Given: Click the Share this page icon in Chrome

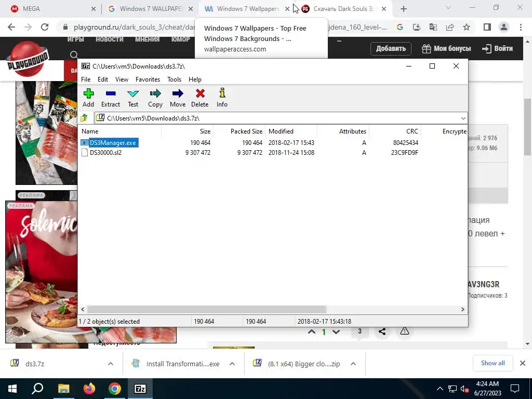Looking at the screenshot, I should tap(450, 27).
